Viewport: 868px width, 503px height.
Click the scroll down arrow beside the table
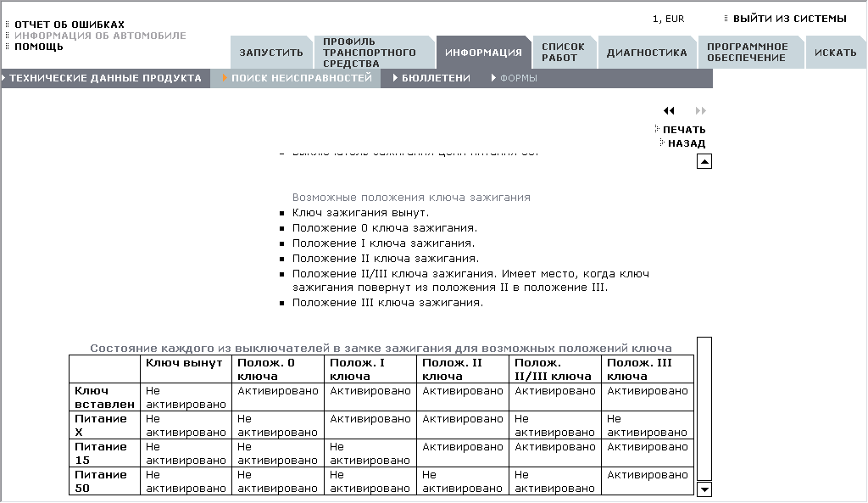click(x=704, y=489)
